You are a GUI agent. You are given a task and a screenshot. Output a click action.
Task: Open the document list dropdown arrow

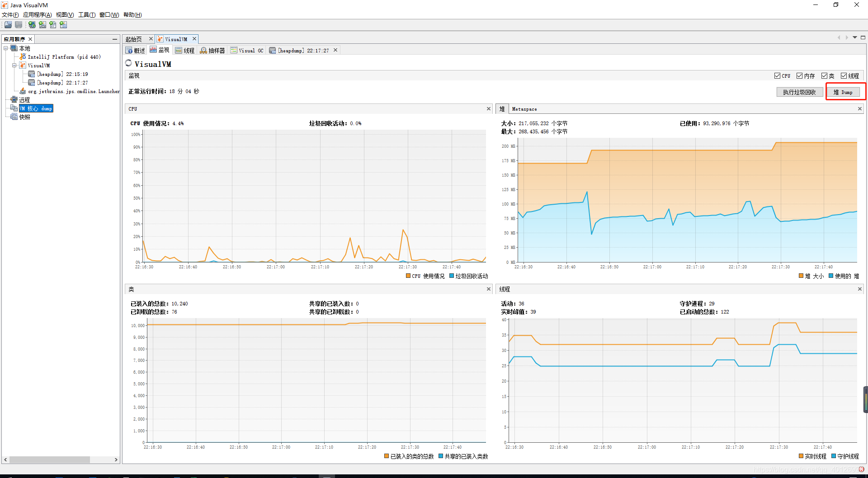click(x=855, y=37)
